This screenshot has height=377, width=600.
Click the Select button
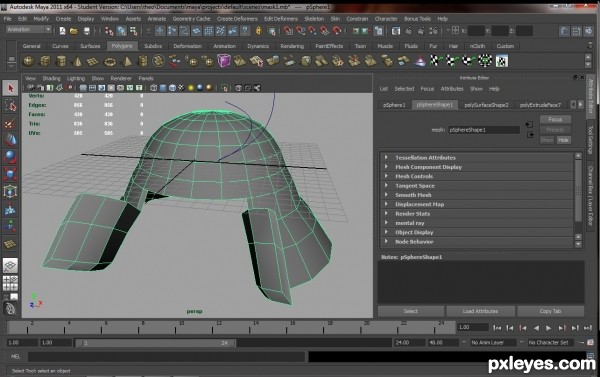pos(411,311)
